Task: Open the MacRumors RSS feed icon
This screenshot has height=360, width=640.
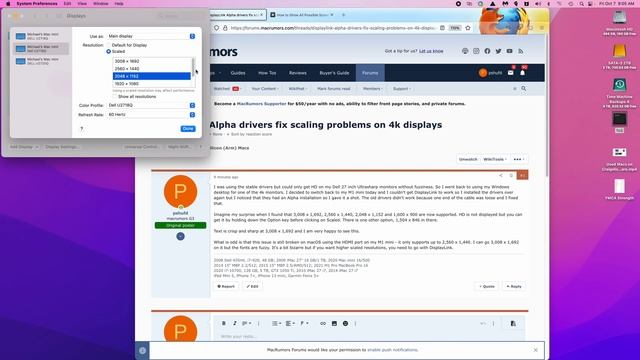Action: click(520, 51)
